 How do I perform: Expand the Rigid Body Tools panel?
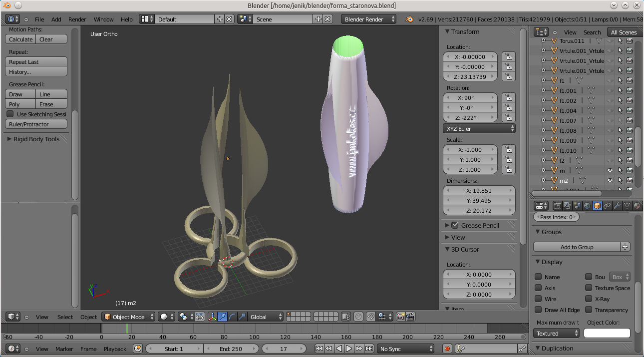pos(36,139)
